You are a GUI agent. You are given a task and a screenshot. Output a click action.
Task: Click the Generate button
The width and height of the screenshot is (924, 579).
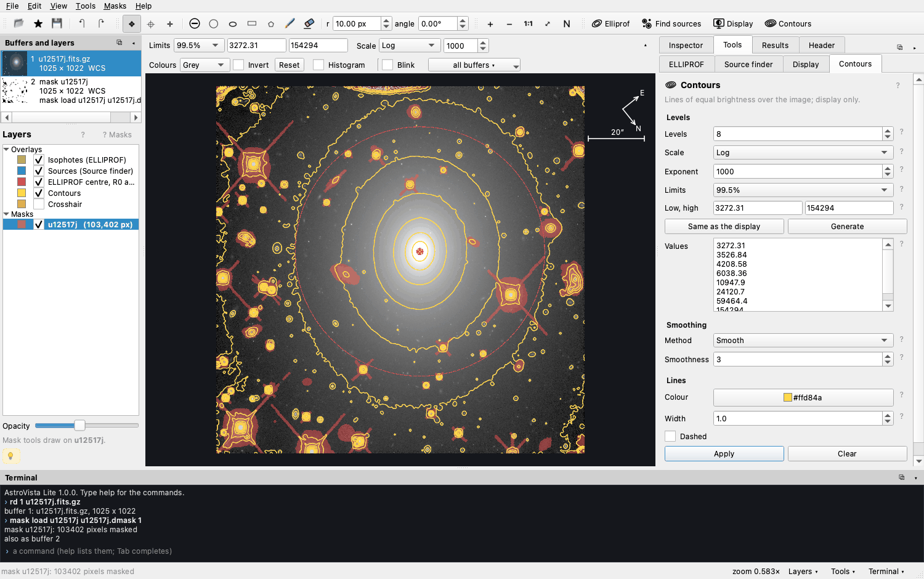(848, 227)
